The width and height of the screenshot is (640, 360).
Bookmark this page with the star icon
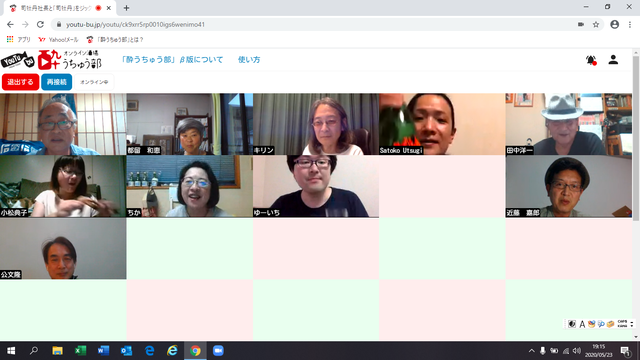[x=596, y=24]
